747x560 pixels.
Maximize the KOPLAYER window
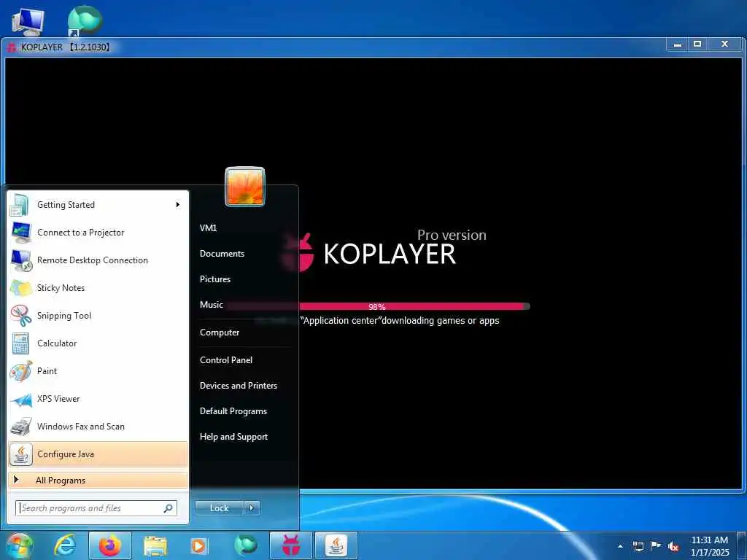coord(697,44)
